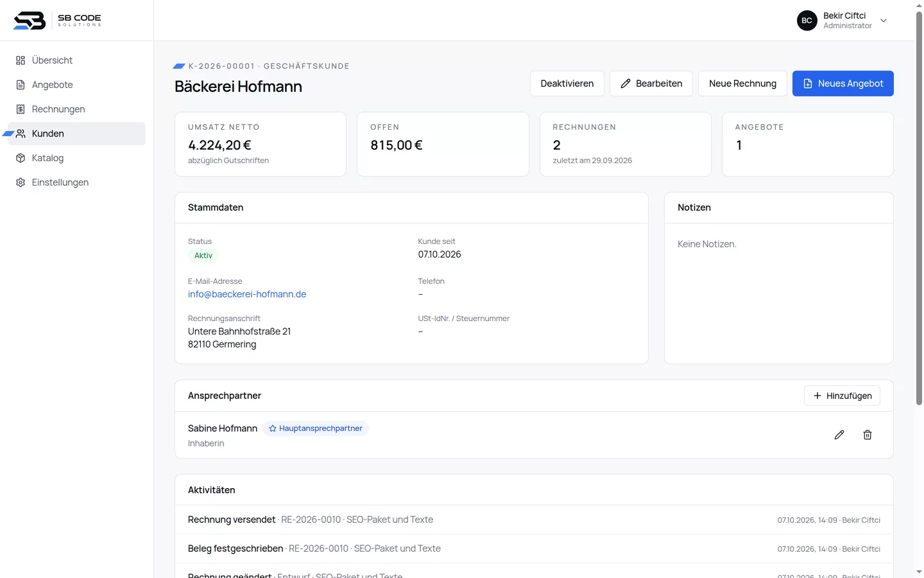Click the Bäckerei Hofmann heading
The height and width of the screenshot is (578, 924).
pyautogui.click(x=238, y=87)
